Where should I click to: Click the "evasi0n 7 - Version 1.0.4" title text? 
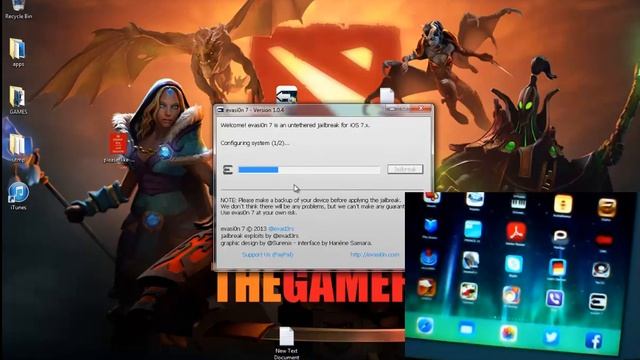[254, 110]
